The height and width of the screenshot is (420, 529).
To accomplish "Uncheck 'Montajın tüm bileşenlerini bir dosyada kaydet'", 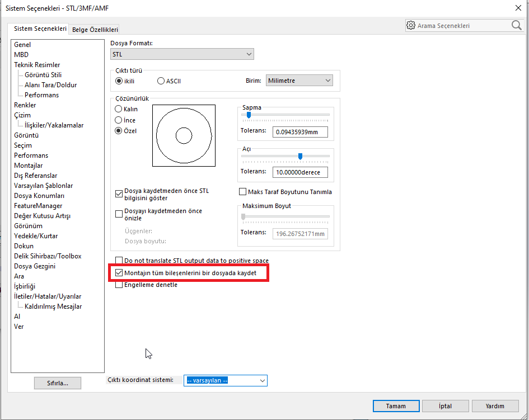I will (x=119, y=273).
